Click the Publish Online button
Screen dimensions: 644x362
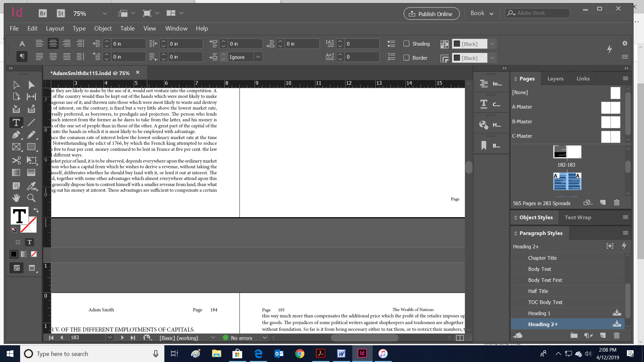coord(431,14)
